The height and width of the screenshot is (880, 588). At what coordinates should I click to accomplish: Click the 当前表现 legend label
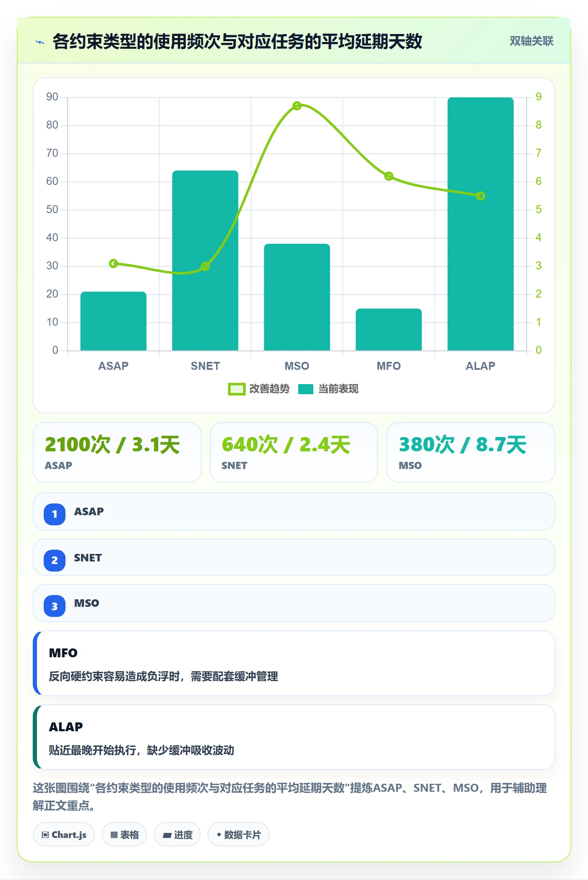click(338, 389)
